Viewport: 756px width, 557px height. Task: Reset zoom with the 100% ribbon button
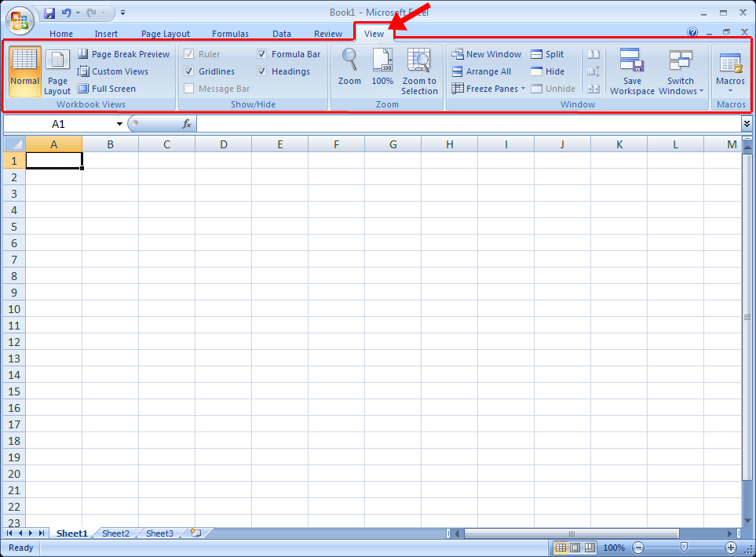[382, 67]
